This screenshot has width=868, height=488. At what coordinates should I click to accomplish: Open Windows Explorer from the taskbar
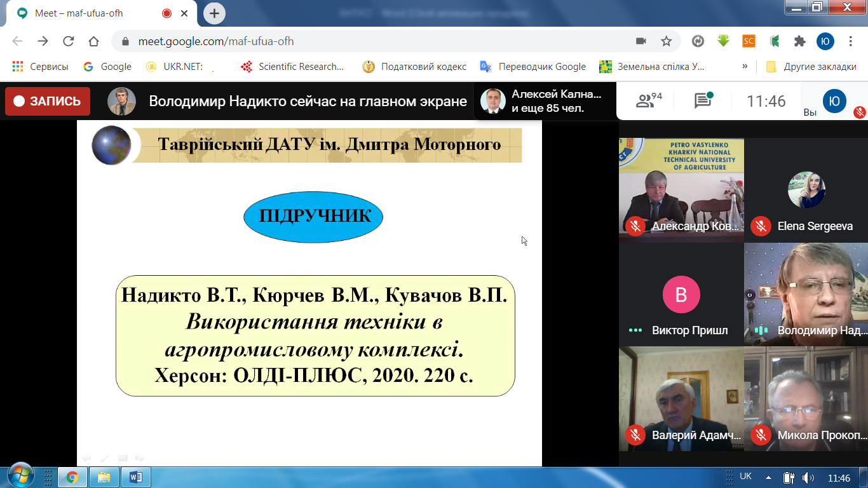104,477
